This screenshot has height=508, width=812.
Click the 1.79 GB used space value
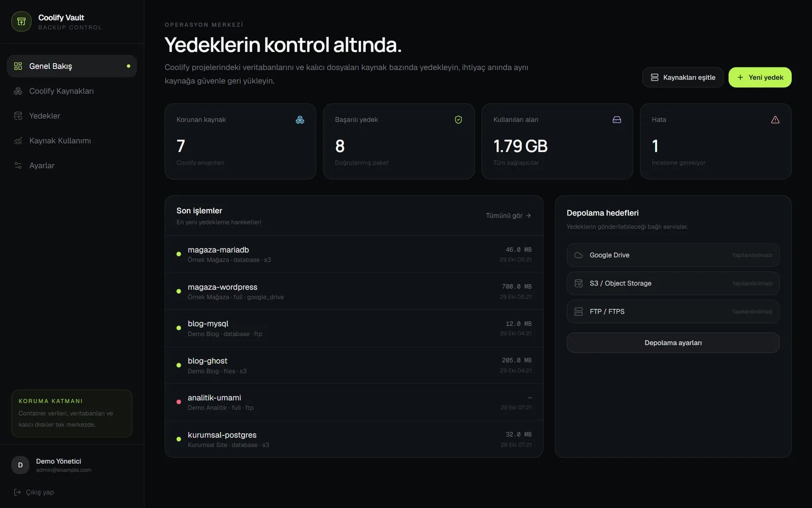click(x=520, y=146)
